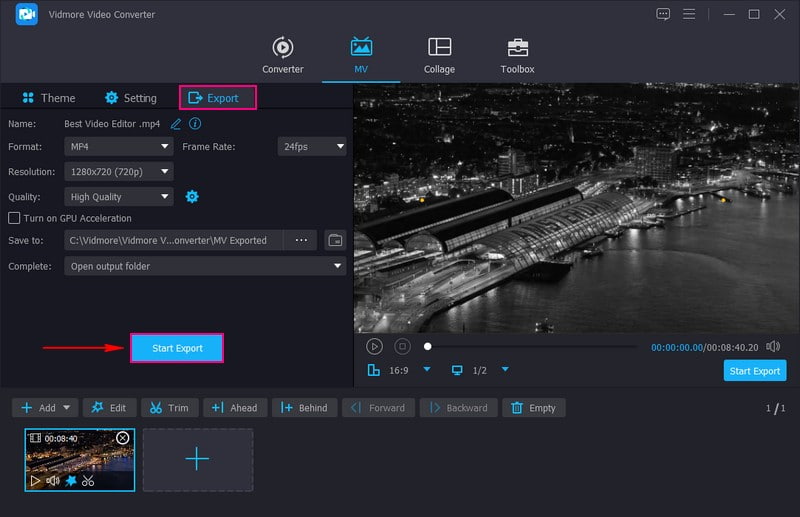
Task: Switch to the Collage tab
Action: 439,55
